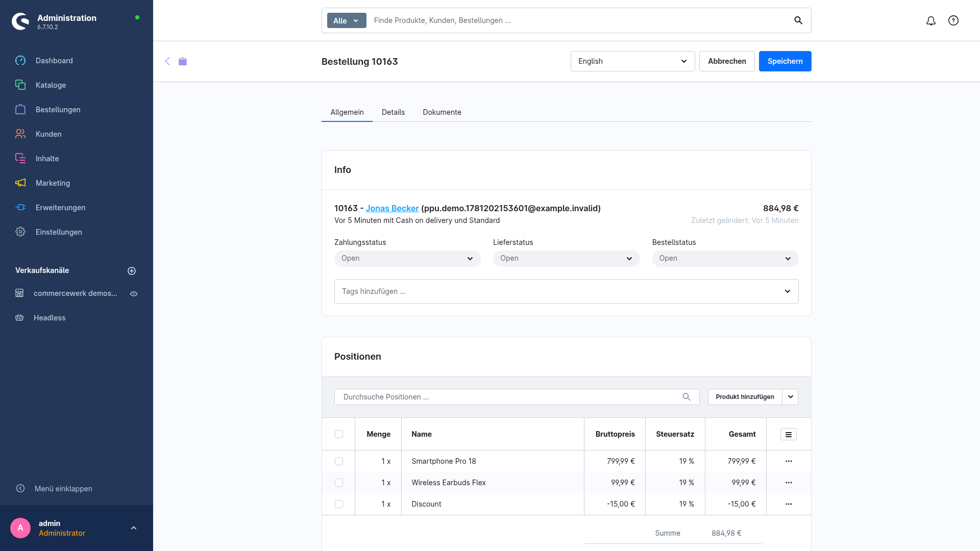Viewport: 980px width, 551px height.
Task: Click the Bruttopreis column header
Action: tap(615, 434)
